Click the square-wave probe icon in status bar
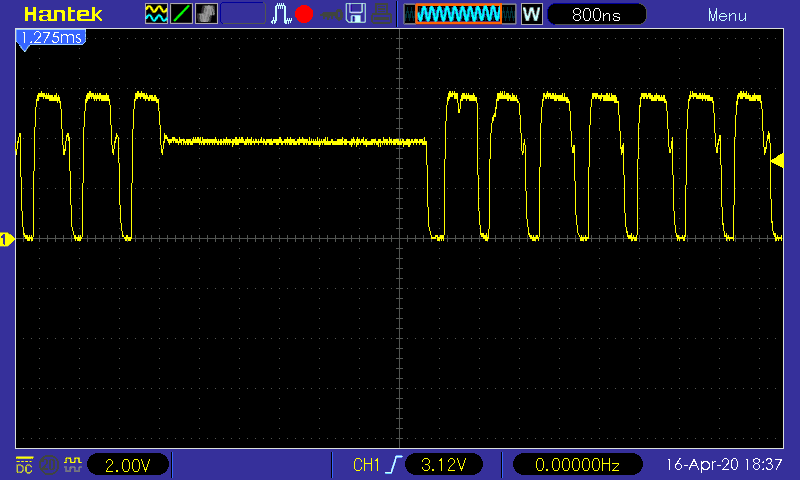The image size is (800, 480). [x=73, y=465]
